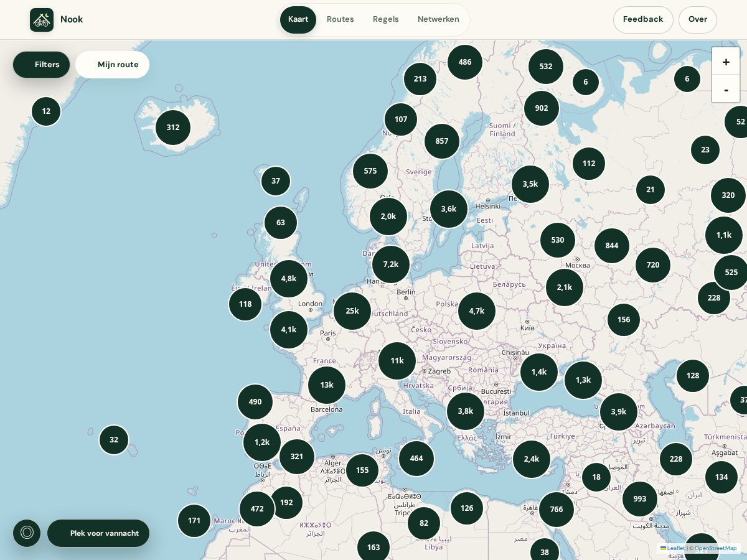Follow the Leaflet attribution link

point(672,548)
